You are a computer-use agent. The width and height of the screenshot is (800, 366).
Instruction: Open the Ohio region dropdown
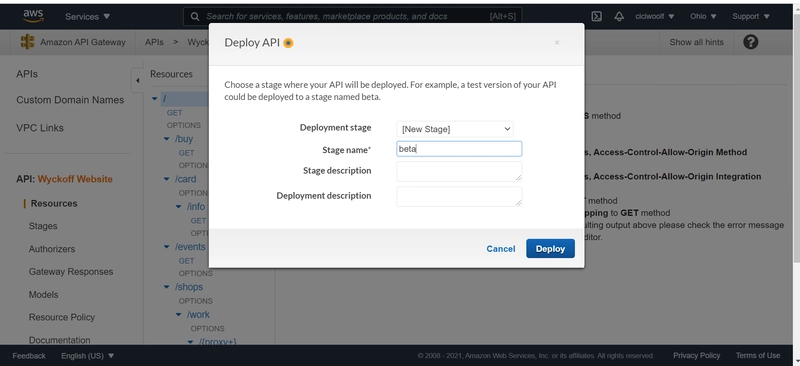pos(703,16)
